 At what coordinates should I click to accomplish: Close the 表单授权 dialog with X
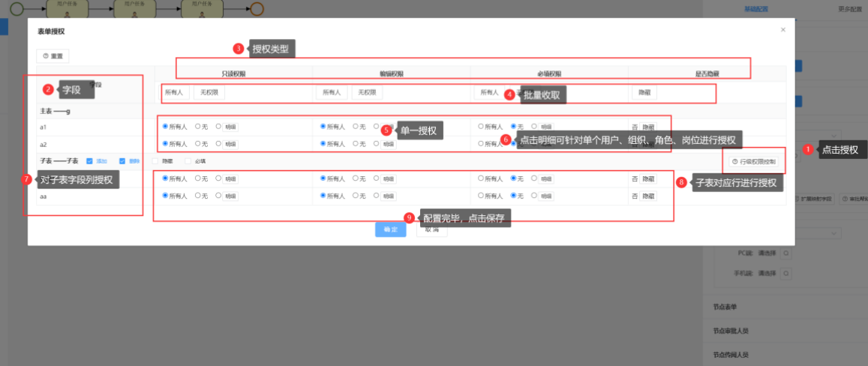click(782, 30)
